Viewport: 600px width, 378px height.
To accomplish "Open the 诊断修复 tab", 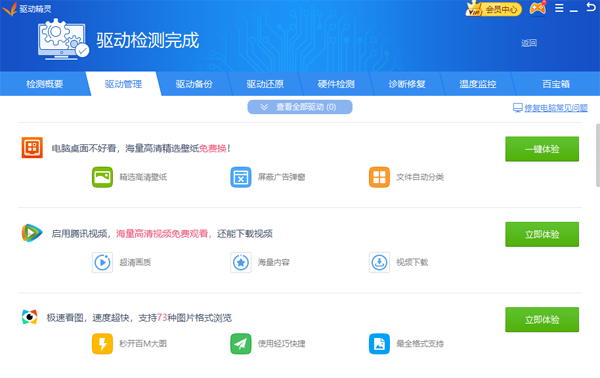I will coord(407,84).
